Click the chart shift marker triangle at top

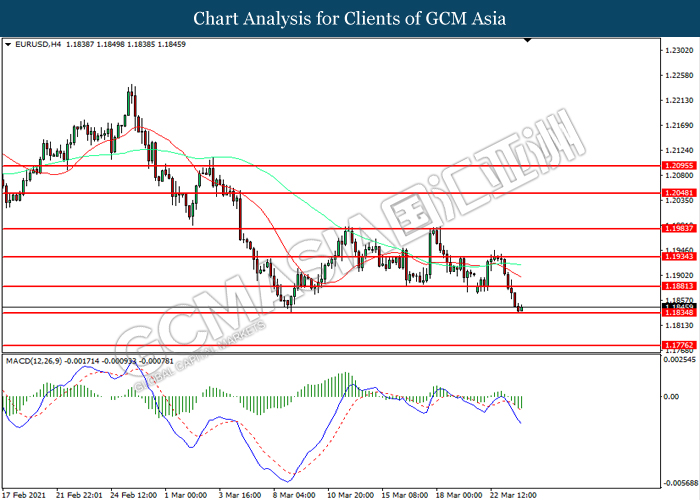pos(528,41)
